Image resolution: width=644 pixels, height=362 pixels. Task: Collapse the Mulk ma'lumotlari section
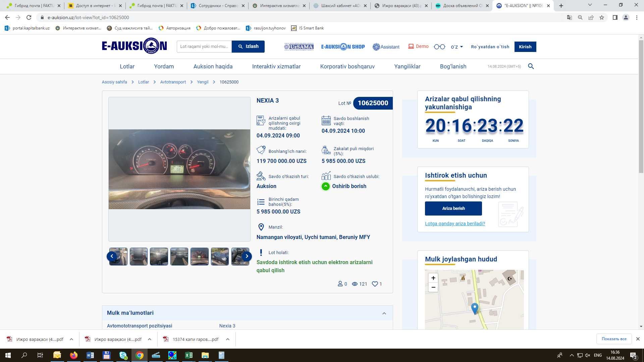(384, 313)
